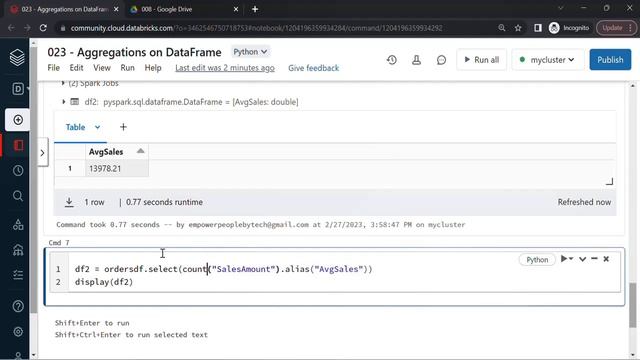Add a visualization with the plus icon
640x360 pixels.
click(x=123, y=127)
